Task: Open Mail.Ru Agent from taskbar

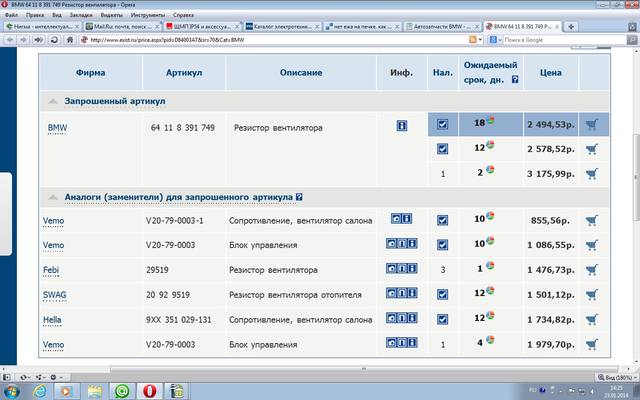Action: tap(122, 391)
